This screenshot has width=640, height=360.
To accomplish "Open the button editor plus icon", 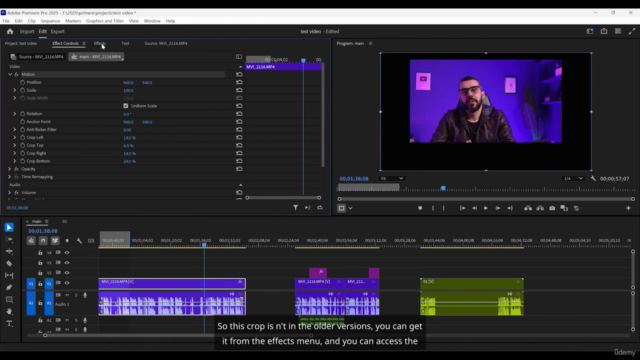I will tap(628, 208).
